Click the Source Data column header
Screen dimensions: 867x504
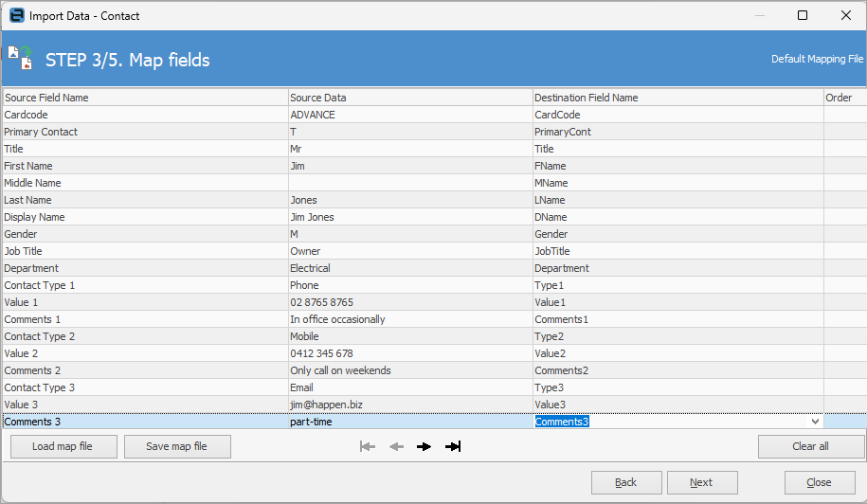pos(409,98)
